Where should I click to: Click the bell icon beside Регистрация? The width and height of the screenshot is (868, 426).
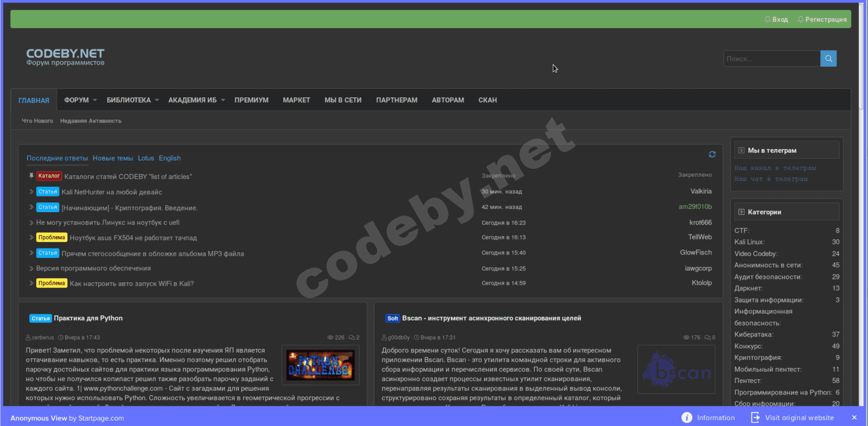801,20
